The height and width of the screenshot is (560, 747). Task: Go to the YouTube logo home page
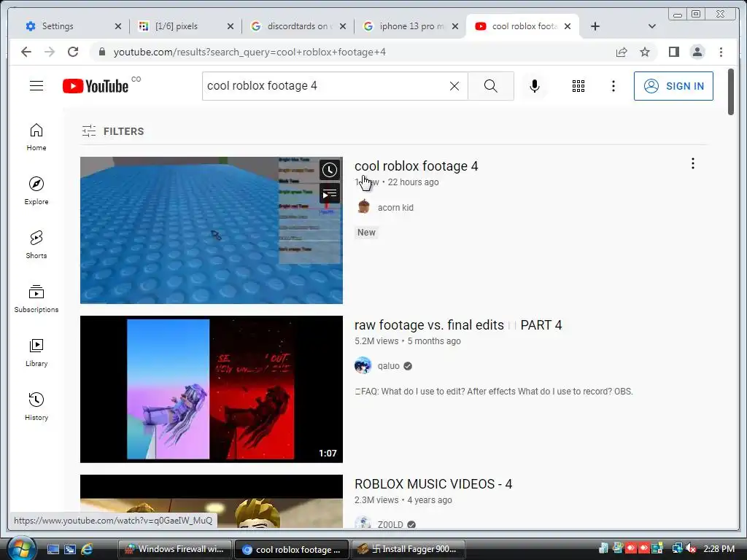tap(96, 86)
